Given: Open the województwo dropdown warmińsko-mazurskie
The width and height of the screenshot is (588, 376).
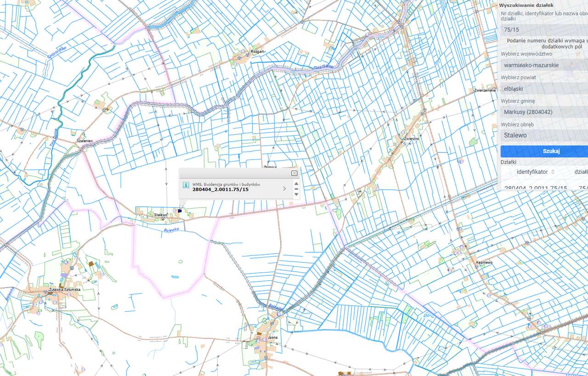Looking at the screenshot, I should tap(544, 65).
